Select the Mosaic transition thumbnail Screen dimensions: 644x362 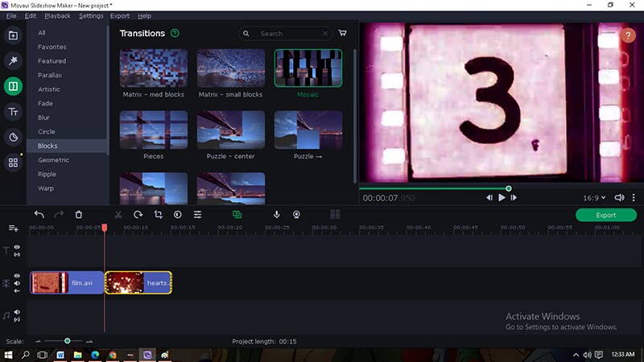[308, 68]
